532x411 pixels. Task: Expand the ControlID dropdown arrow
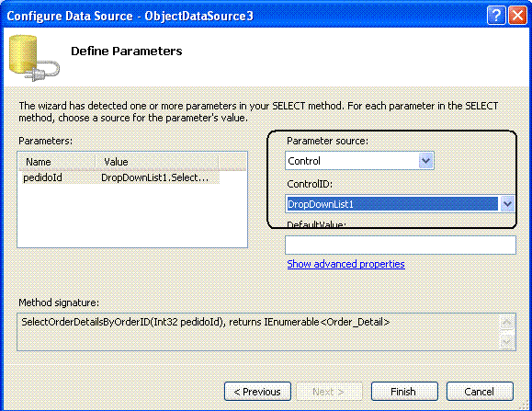[x=507, y=204]
